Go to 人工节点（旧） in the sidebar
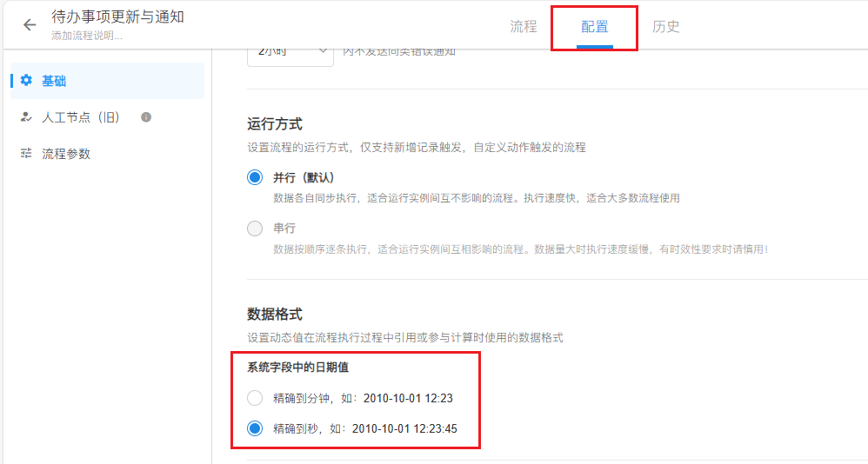The width and height of the screenshot is (868, 464). [x=81, y=117]
